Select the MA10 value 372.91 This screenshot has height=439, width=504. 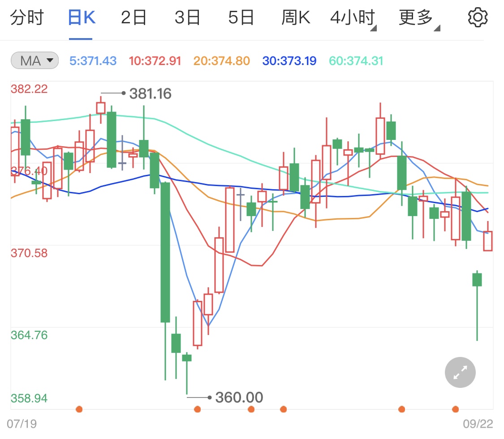[155, 61]
